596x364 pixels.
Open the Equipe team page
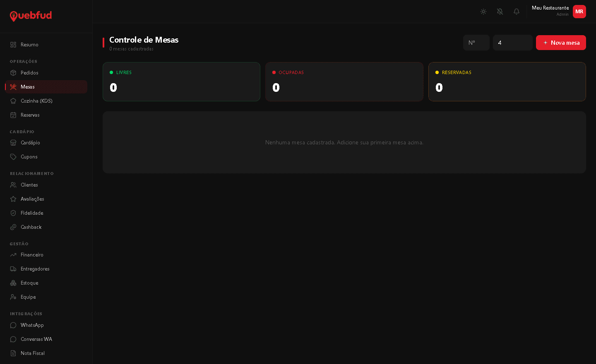(x=46, y=297)
